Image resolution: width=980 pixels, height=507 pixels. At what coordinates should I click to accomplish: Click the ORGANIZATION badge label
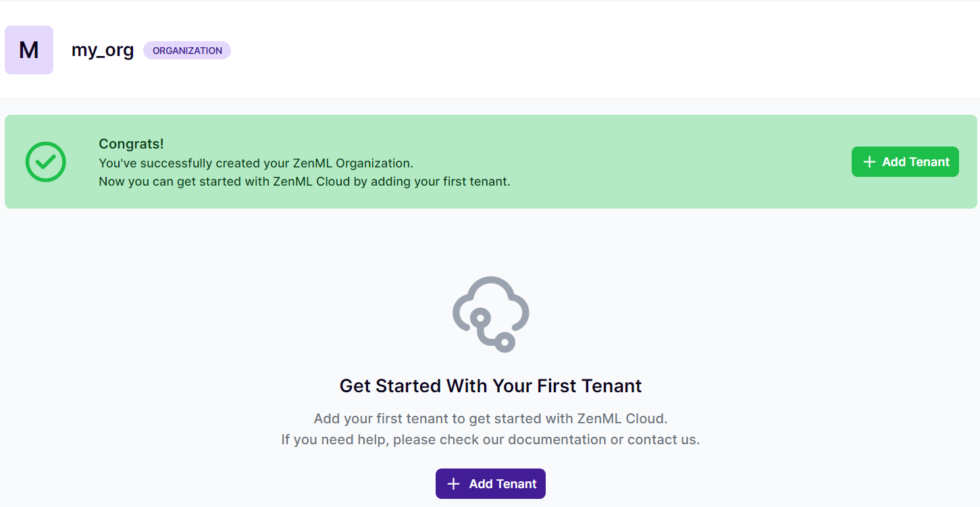187,51
